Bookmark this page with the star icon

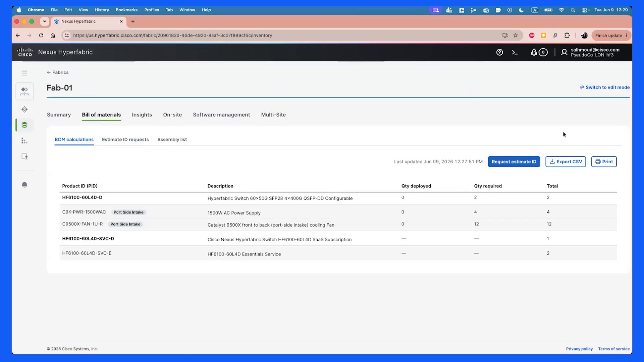coord(516,36)
